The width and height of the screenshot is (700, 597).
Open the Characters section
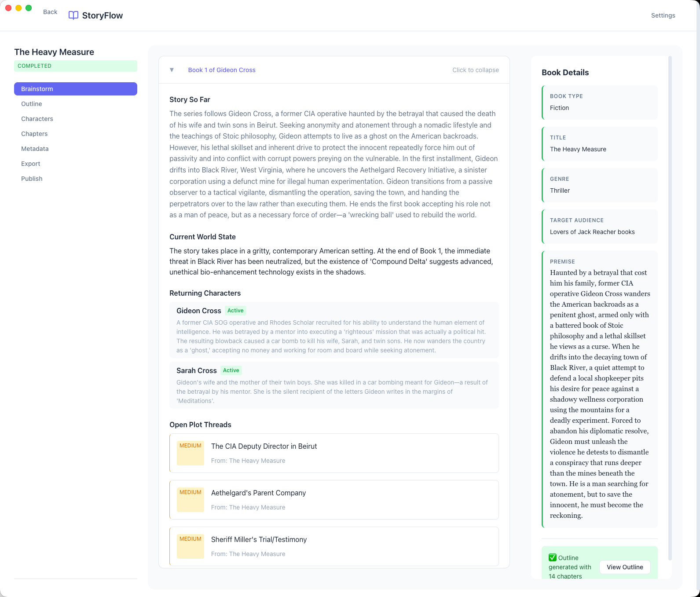(37, 119)
